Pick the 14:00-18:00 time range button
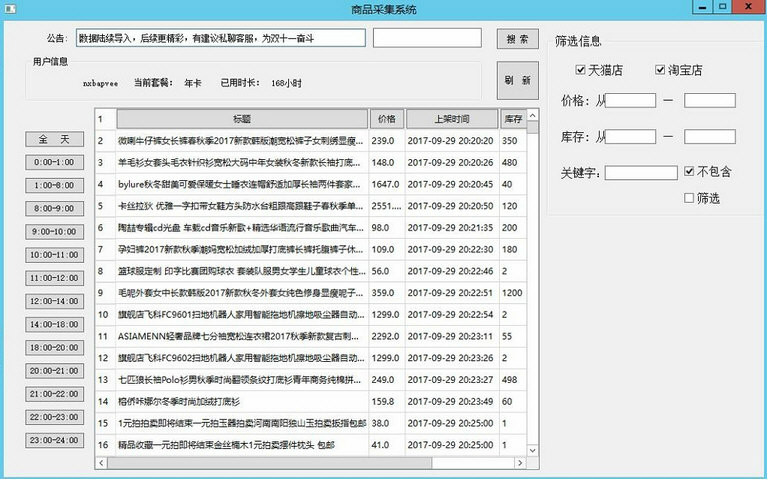 [x=54, y=324]
